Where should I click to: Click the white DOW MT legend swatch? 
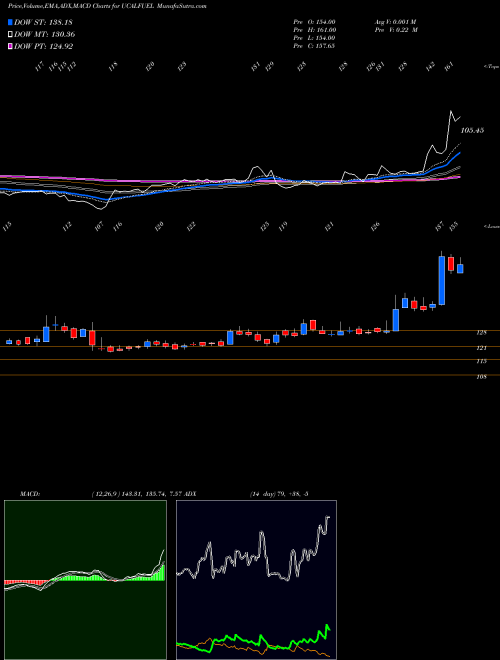click(x=11, y=35)
